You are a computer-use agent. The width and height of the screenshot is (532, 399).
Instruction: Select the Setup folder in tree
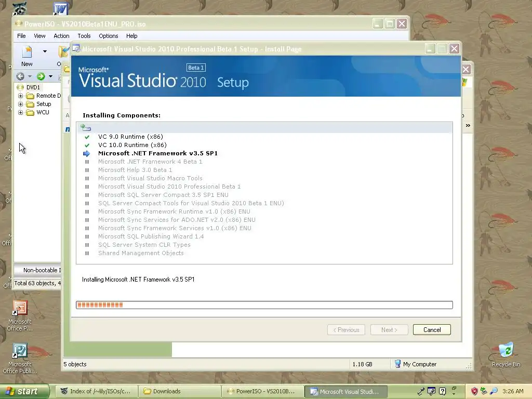pos(44,104)
